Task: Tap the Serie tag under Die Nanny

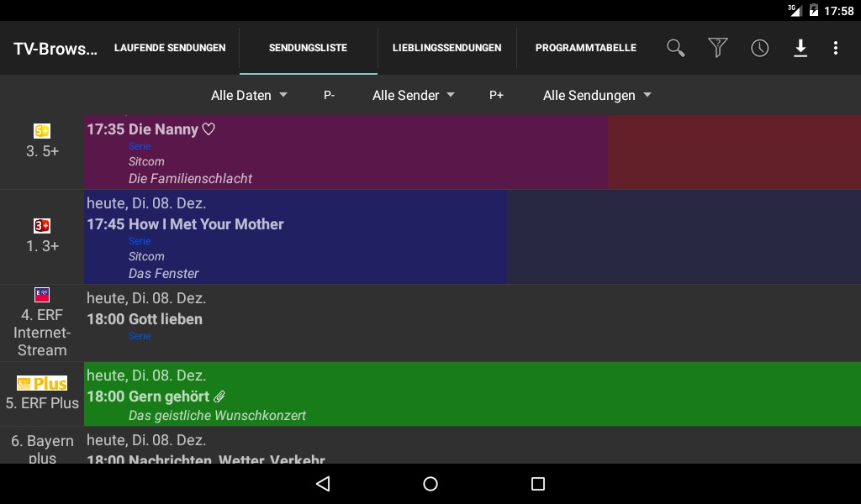Action: pos(140,146)
